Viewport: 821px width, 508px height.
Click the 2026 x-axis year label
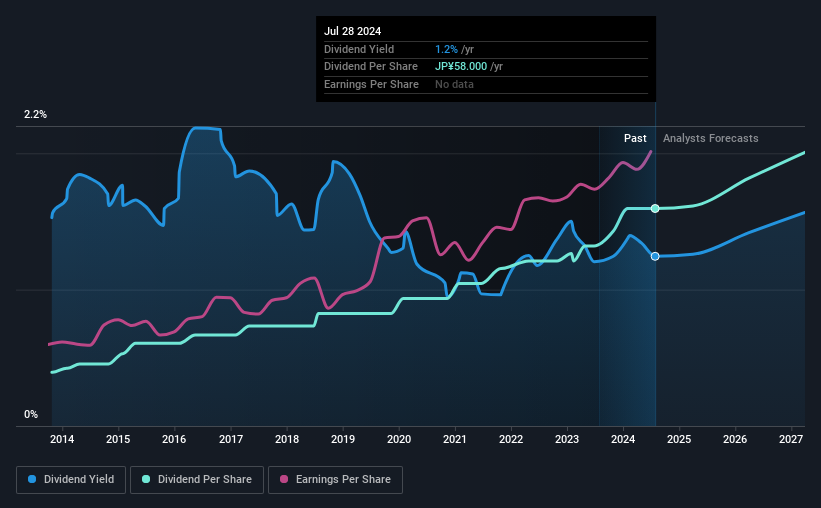click(735, 439)
